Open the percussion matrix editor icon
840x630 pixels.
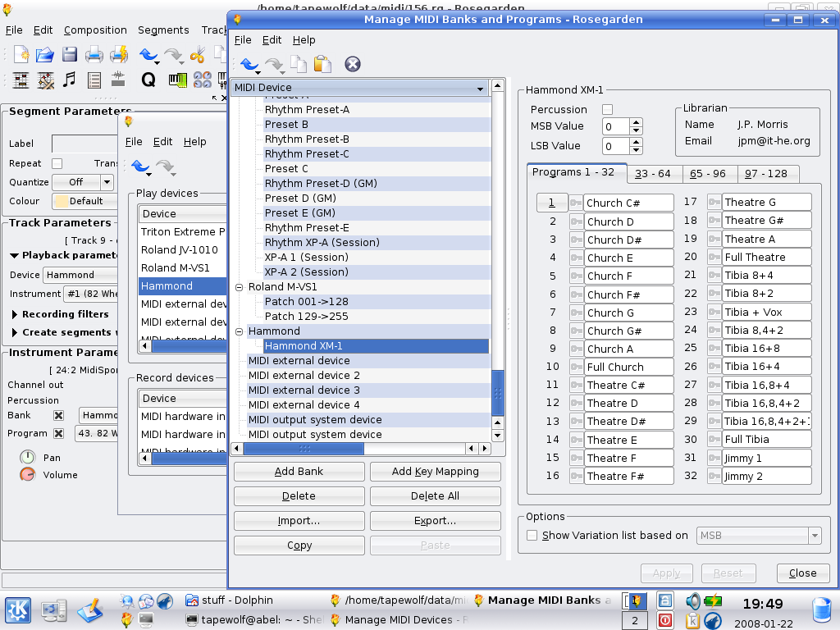(46, 80)
